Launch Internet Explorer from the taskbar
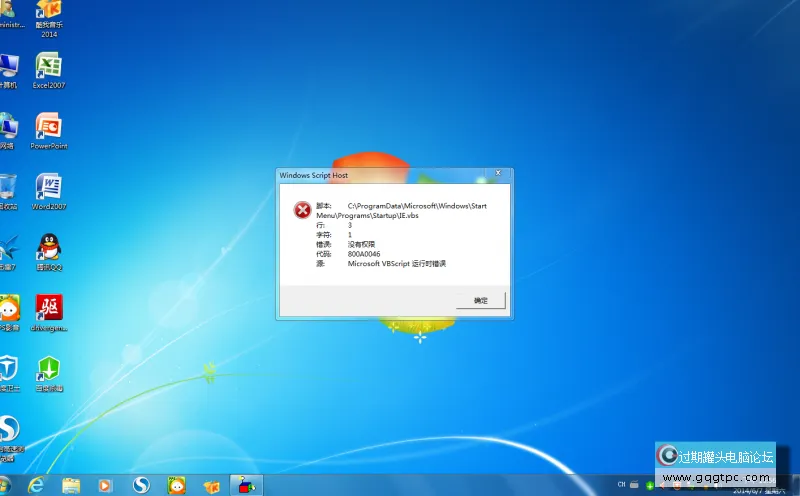Image resolution: width=800 pixels, height=496 pixels. click(x=37, y=485)
